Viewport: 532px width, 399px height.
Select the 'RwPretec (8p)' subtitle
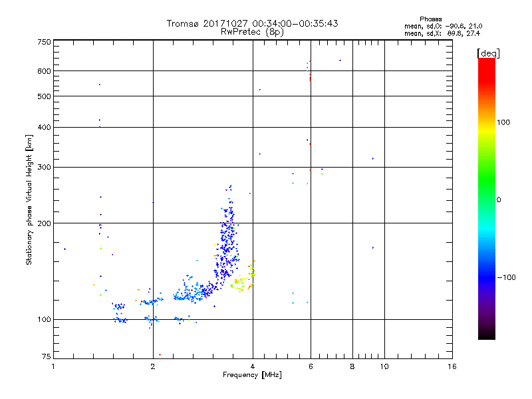point(252,32)
